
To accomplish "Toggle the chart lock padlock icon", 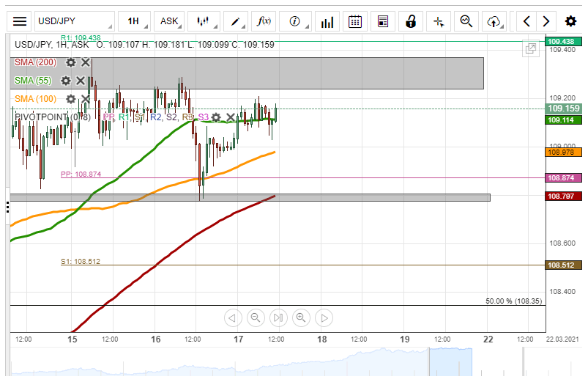I will 412,21.
